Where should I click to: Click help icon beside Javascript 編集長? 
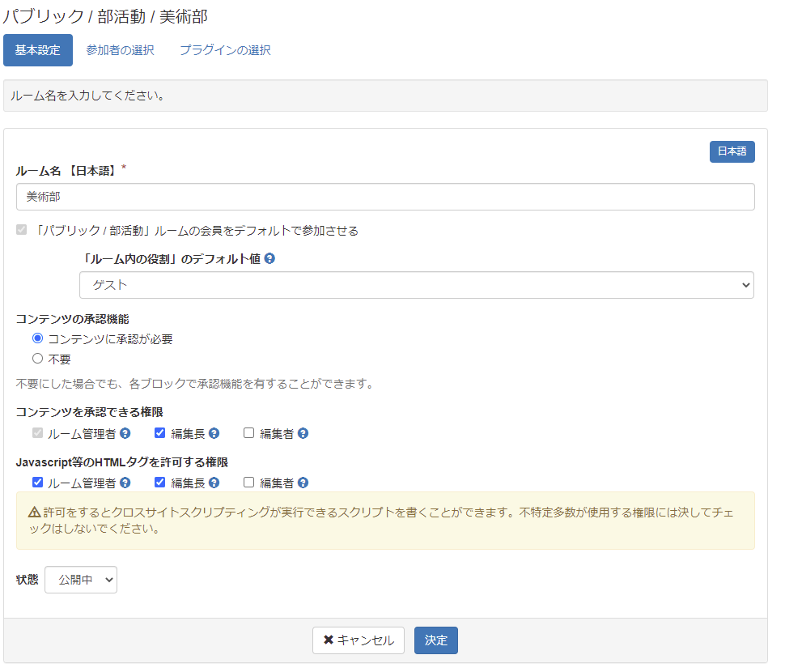(214, 483)
